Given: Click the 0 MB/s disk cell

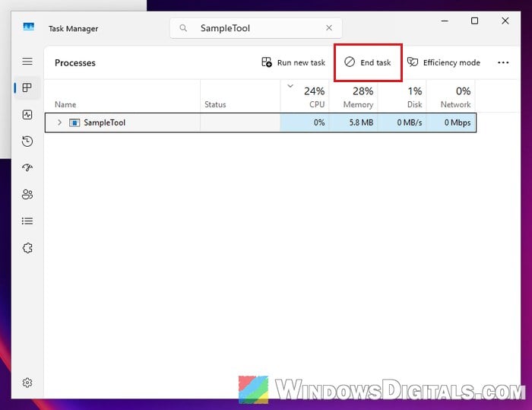Looking at the screenshot, I should (x=402, y=122).
